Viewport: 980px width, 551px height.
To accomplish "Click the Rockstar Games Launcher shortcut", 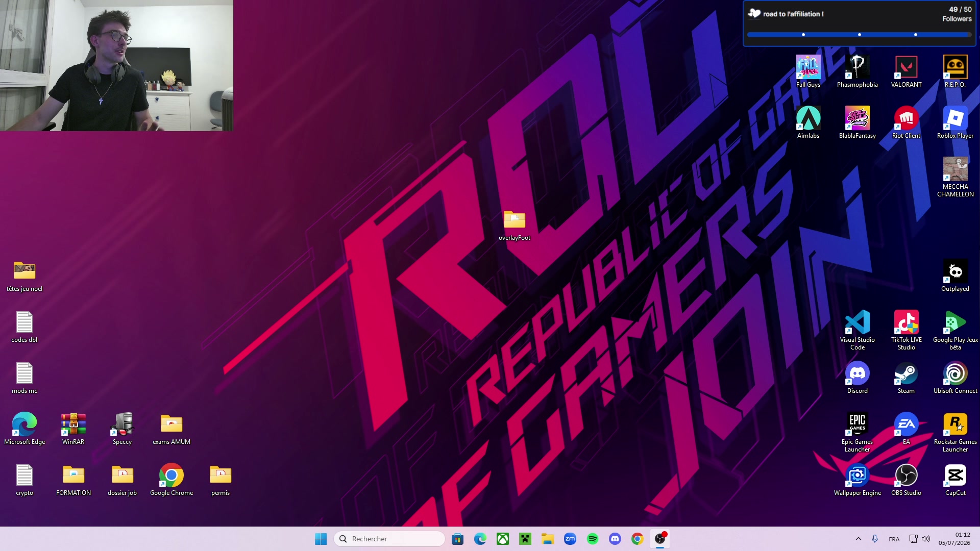I will pyautogui.click(x=955, y=433).
